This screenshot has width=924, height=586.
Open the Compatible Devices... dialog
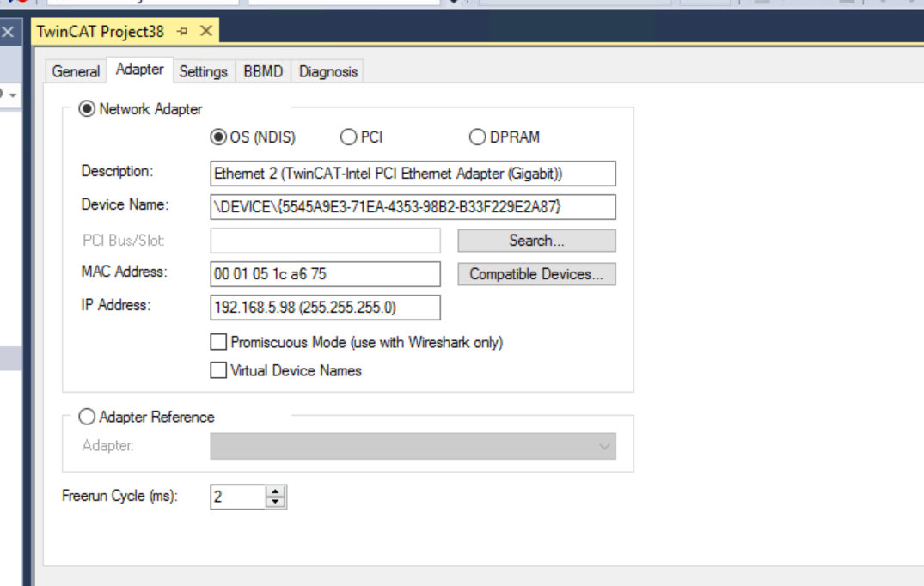(x=537, y=274)
